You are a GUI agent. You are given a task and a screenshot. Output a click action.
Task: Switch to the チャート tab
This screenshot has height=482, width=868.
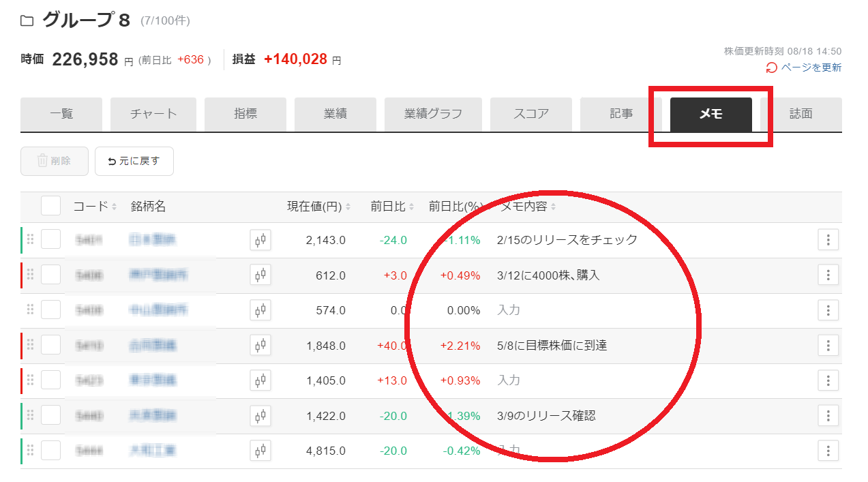tap(153, 115)
